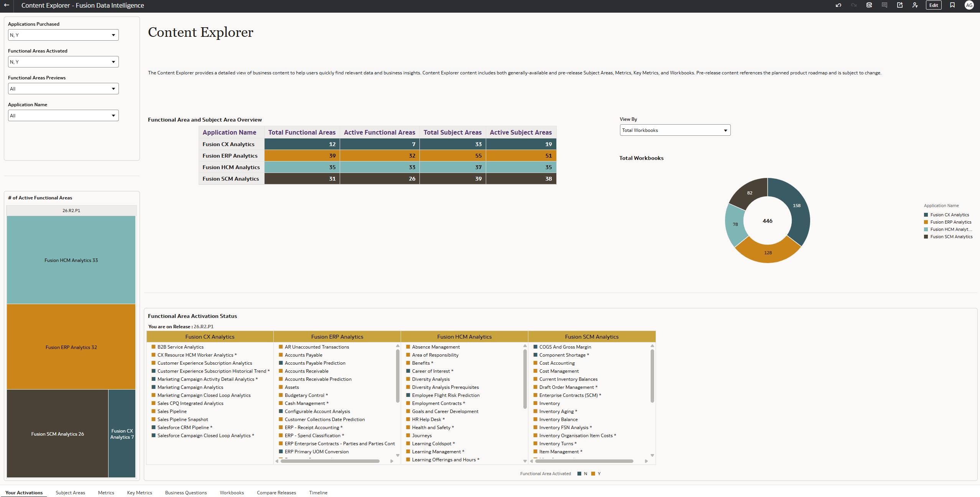Click Fusion ERP Analytics column header
980x497 pixels.
(337, 337)
